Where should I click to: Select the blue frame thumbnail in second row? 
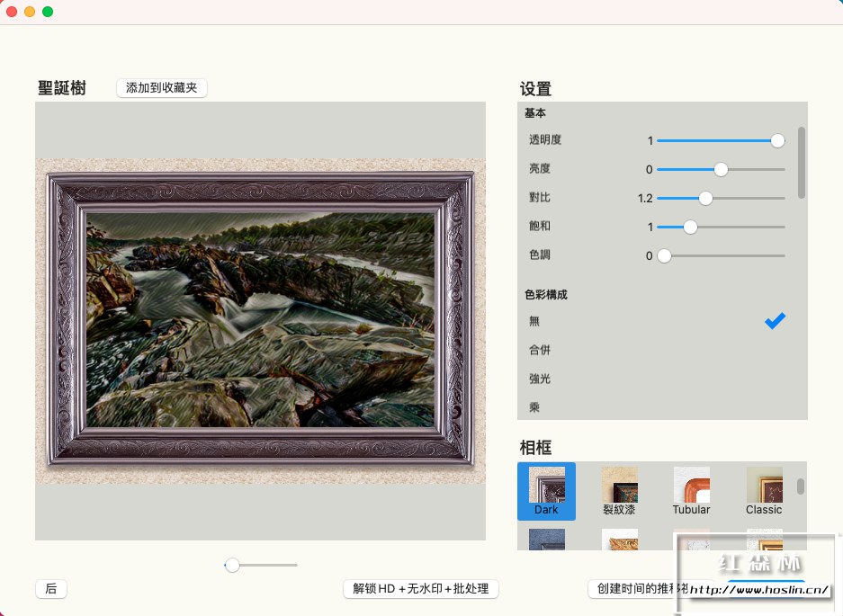pos(547,540)
